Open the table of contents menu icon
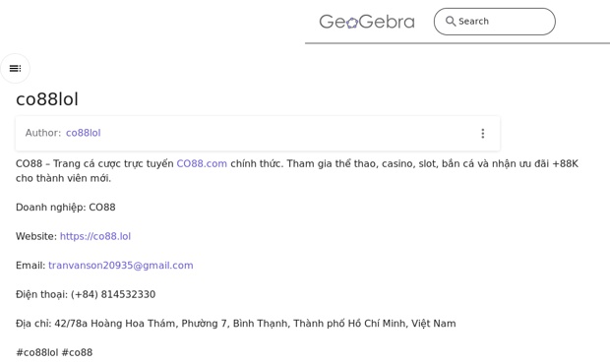Image resolution: width=610 pixels, height=364 pixels. coord(15,69)
